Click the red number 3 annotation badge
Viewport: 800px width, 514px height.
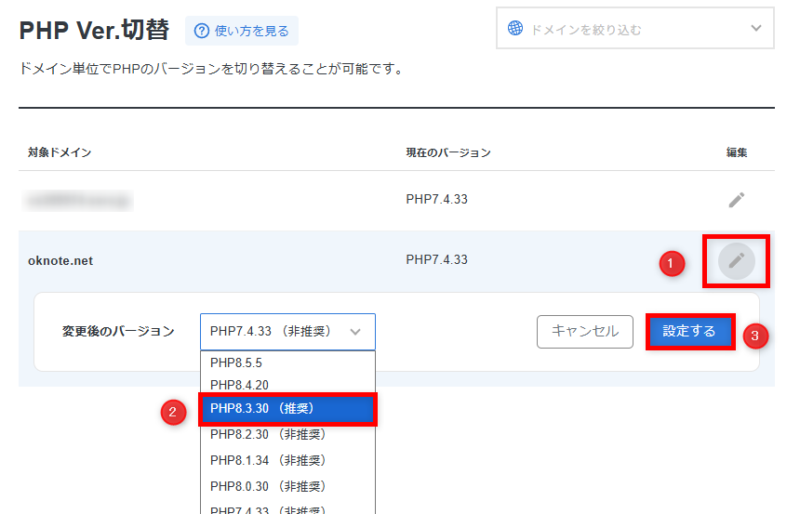tap(755, 336)
